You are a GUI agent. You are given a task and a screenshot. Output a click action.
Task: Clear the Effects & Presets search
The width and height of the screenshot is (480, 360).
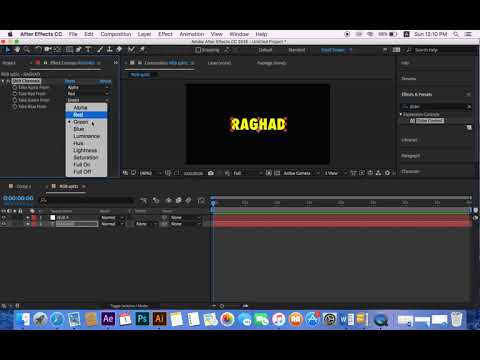(469, 107)
